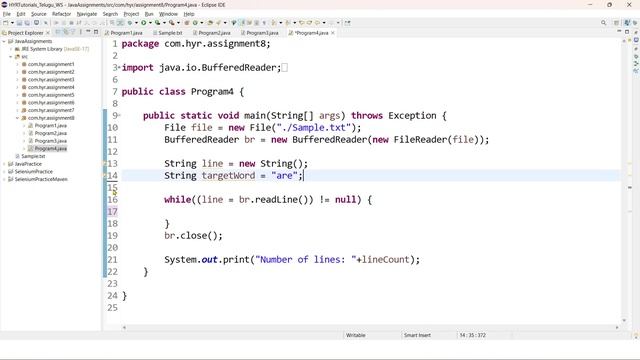Click the Smart Insert status bar entry
Screen dimensions: 640x360
(417, 335)
